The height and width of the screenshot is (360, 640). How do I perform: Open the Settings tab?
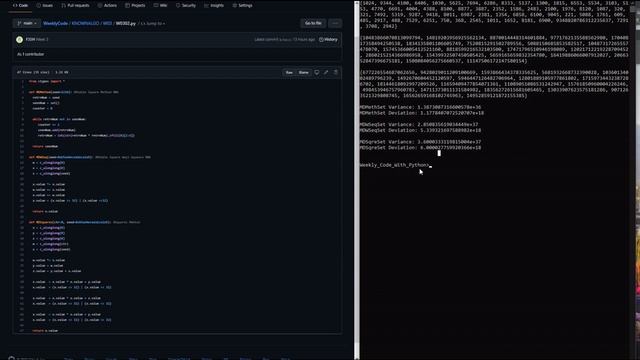(242, 5)
